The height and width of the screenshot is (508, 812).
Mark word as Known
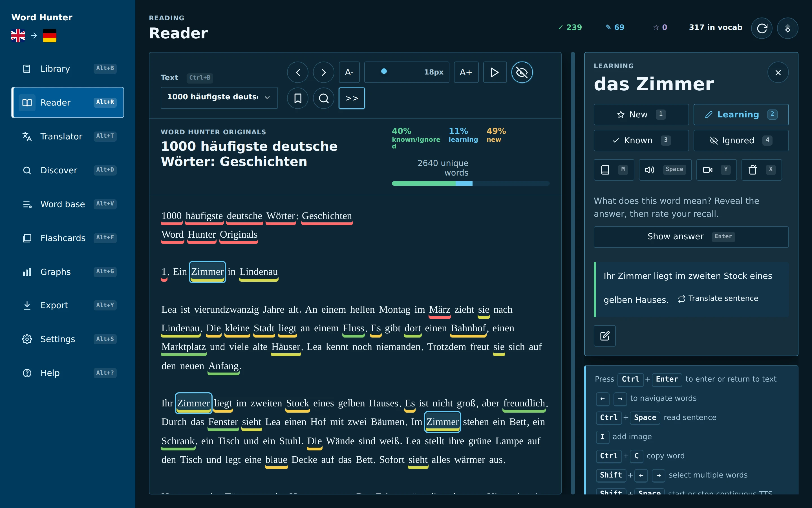pos(641,141)
